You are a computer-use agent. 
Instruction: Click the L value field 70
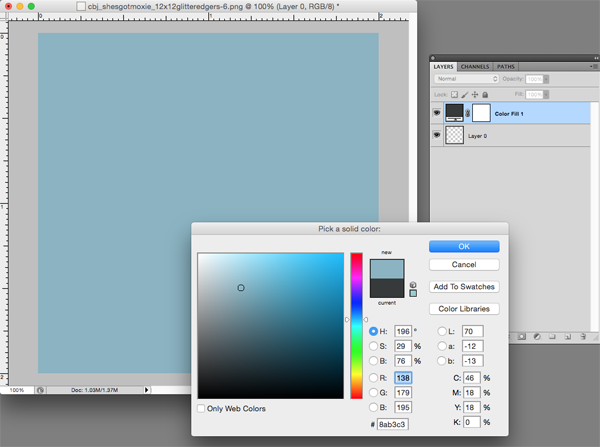[473, 331]
